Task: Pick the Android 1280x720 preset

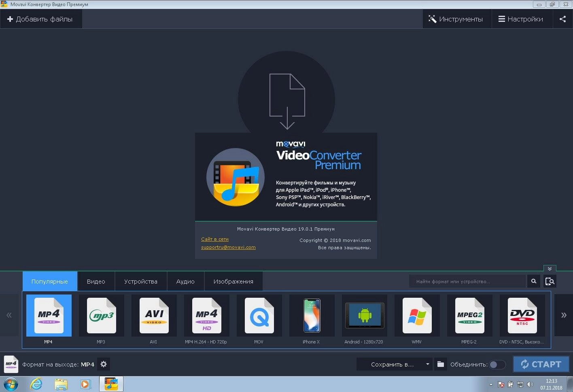Action: (x=365, y=316)
